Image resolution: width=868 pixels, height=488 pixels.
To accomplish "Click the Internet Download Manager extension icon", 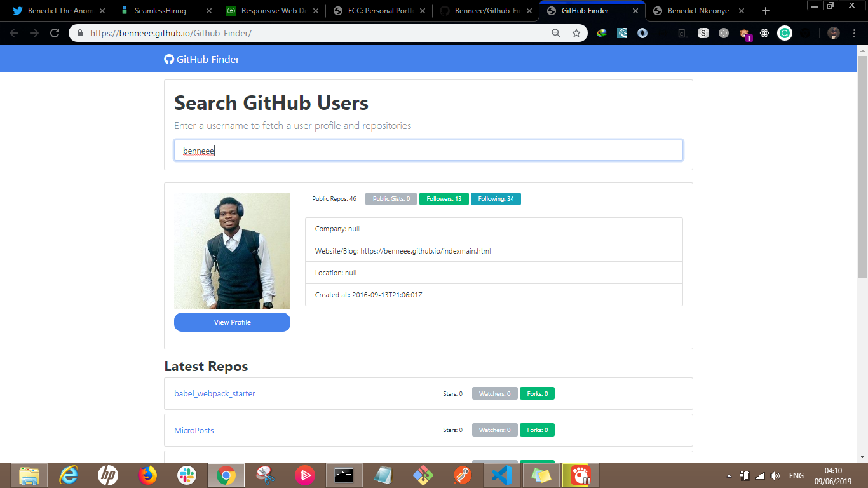I will [x=601, y=33].
